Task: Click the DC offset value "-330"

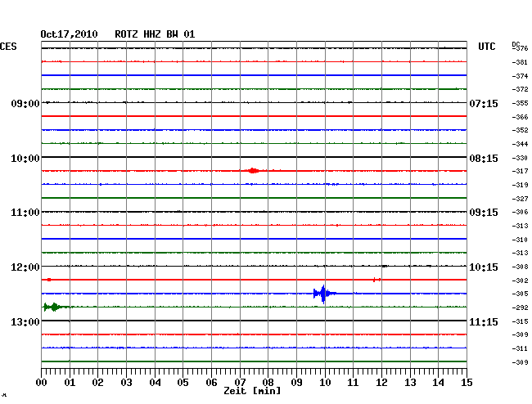Action: click(520, 158)
